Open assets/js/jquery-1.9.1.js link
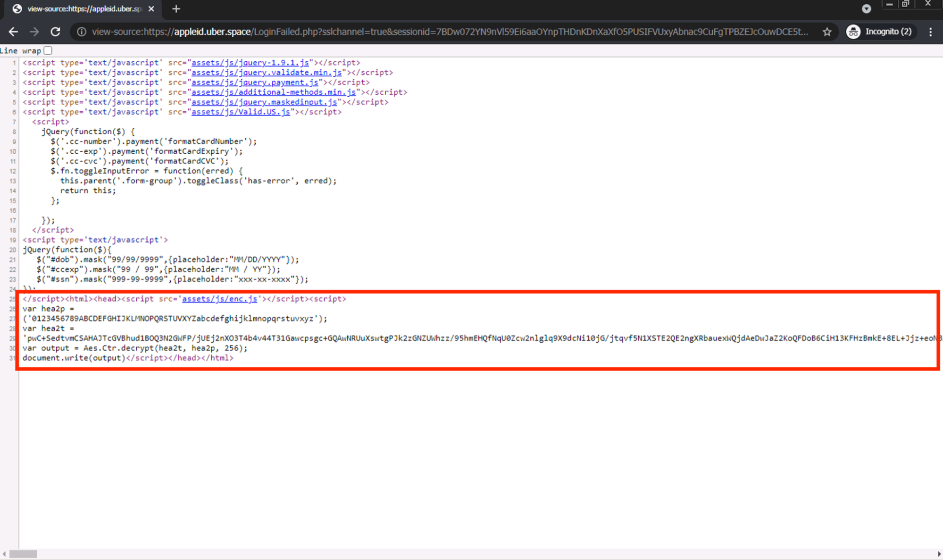943x560 pixels. [x=250, y=63]
